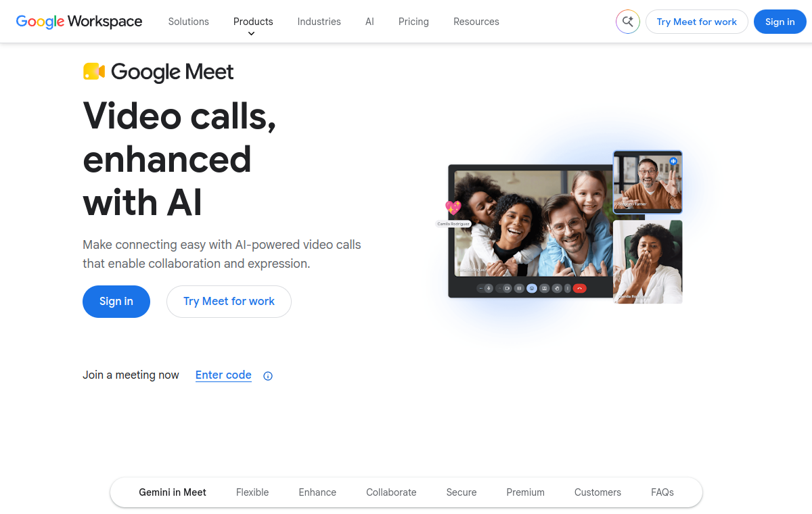Viewport: 812px width, 514px height.
Task: Open the Resources menu
Action: [476, 22]
